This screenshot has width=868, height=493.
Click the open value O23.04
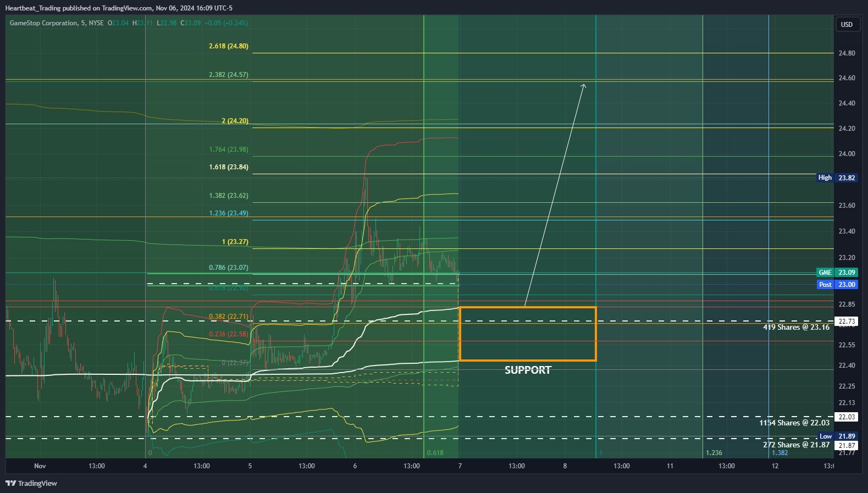pyautogui.click(x=118, y=23)
